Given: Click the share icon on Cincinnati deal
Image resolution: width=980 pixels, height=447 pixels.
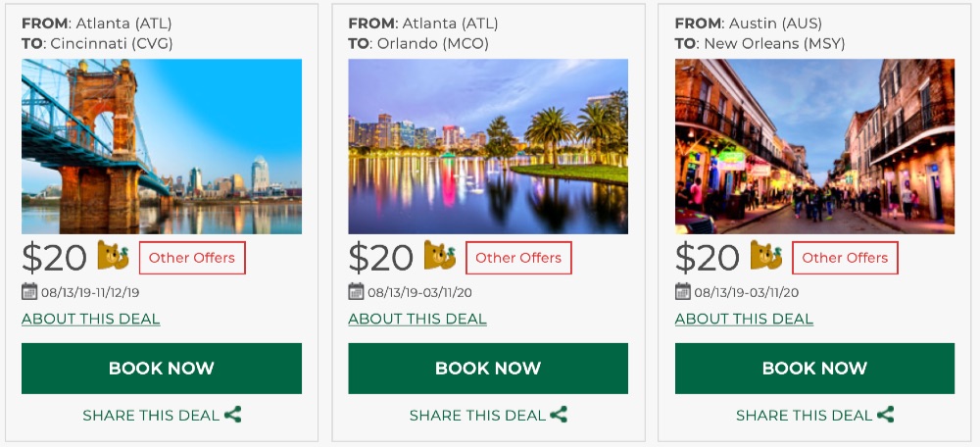Looking at the screenshot, I should [x=232, y=415].
